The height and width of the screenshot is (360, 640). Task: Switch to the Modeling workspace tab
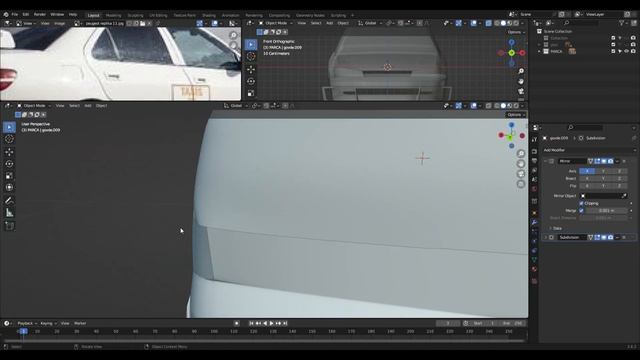pos(113,16)
